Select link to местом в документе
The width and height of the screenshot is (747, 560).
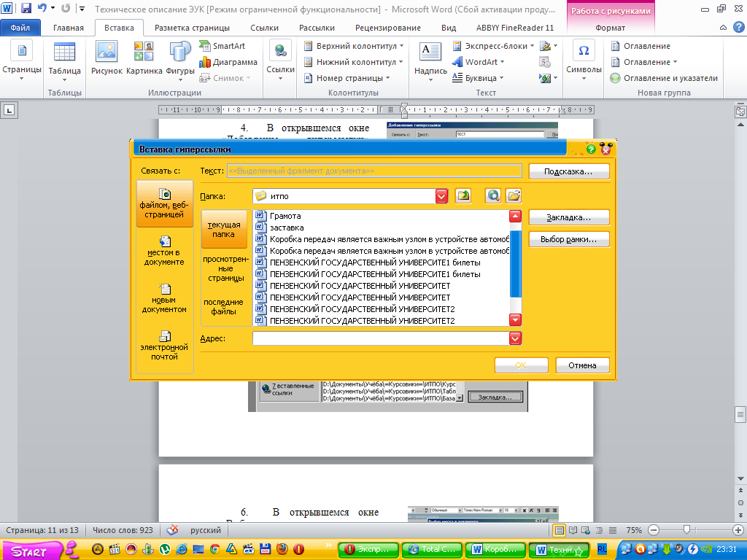click(x=164, y=251)
